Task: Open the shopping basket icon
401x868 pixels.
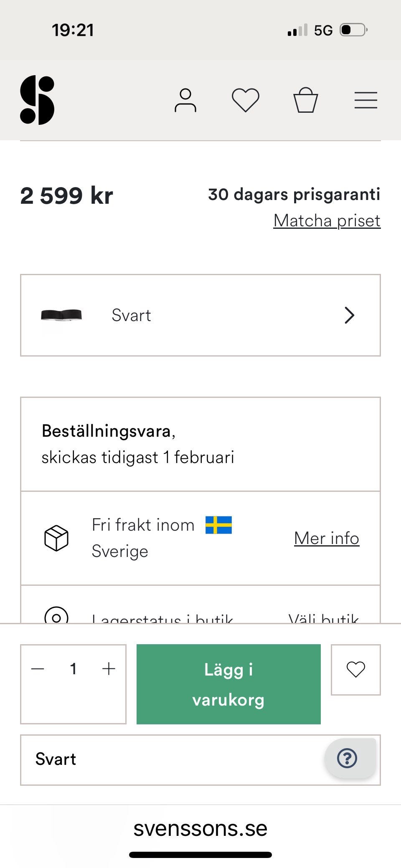Action: [x=305, y=100]
